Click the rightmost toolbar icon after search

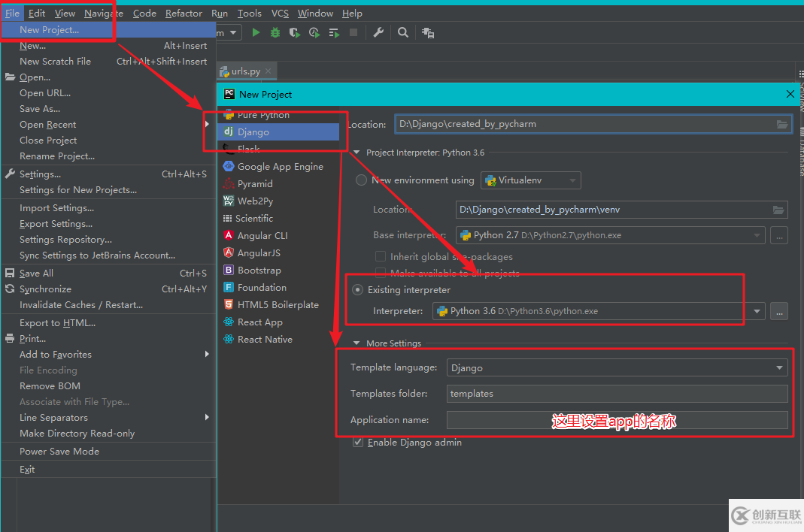tap(428, 33)
